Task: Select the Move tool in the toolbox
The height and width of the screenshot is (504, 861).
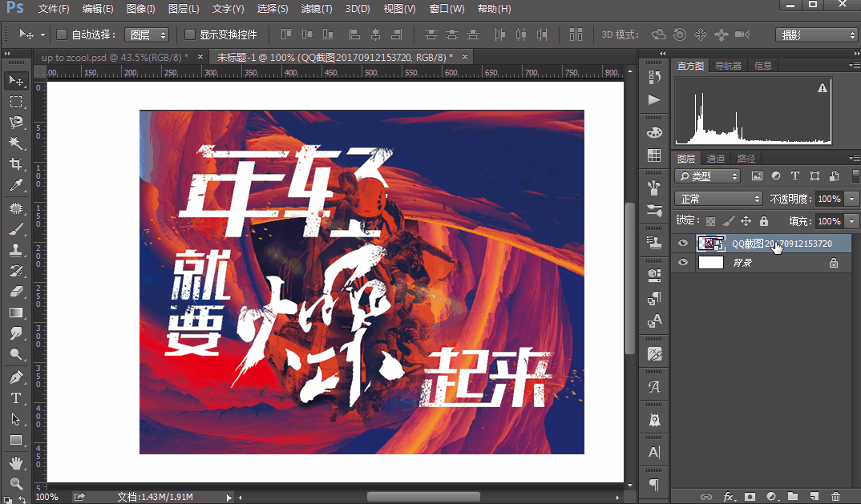Action: coord(16,81)
